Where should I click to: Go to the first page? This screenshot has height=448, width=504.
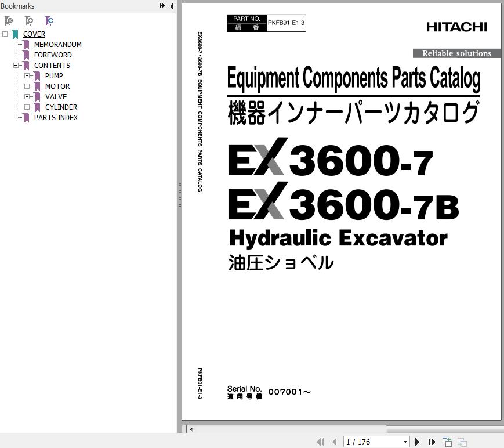pyautogui.click(x=321, y=442)
